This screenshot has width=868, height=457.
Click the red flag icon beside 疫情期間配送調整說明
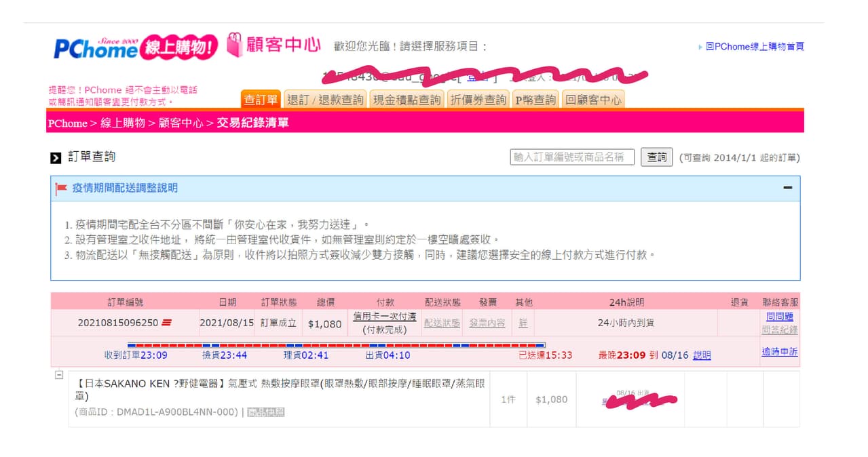point(61,188)
